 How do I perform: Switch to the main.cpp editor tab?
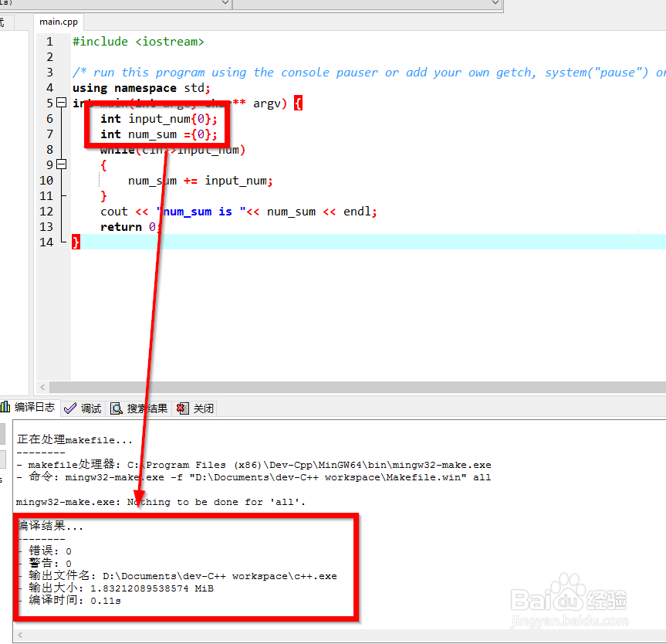pos(58,22)
